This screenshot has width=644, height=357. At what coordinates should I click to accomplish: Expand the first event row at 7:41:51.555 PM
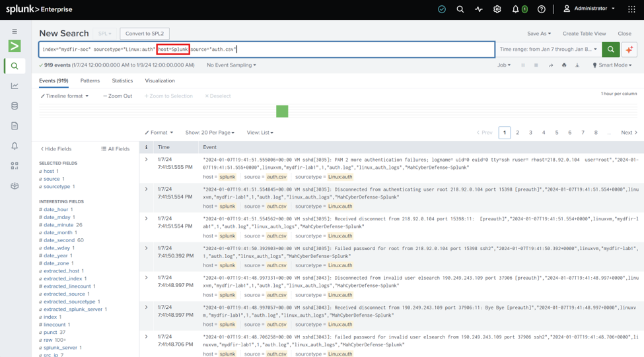tap(146, 160)
